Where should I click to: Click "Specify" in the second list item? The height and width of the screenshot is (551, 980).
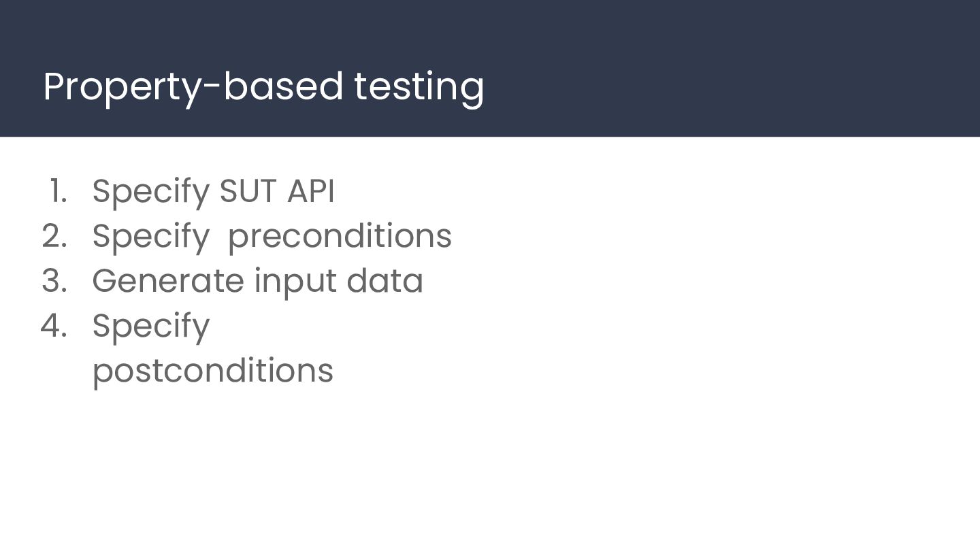click(150, 237)
